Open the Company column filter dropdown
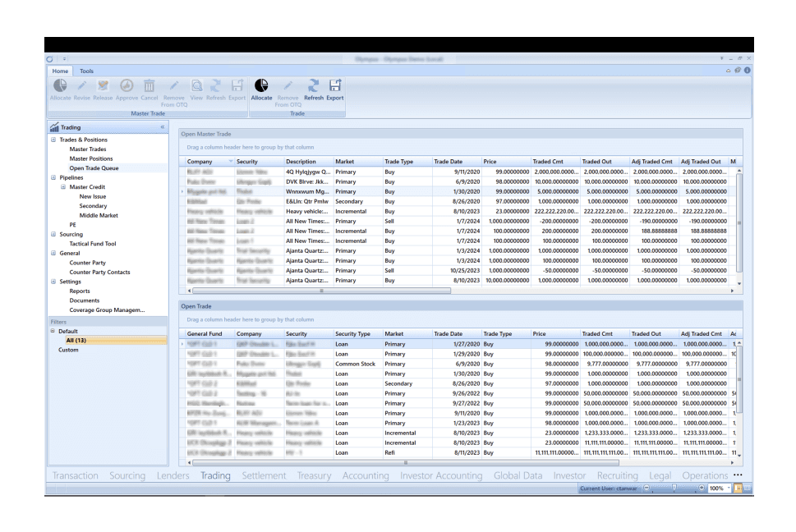Image resolution: width=796 pixels, height=532 pixels. click(231, 161)
